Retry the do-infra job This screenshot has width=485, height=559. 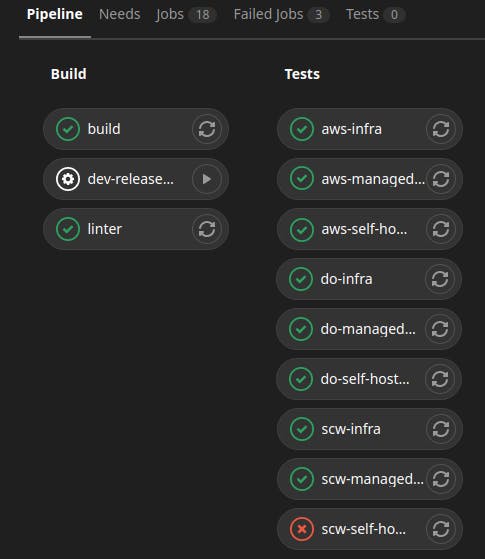click(440, 279)
